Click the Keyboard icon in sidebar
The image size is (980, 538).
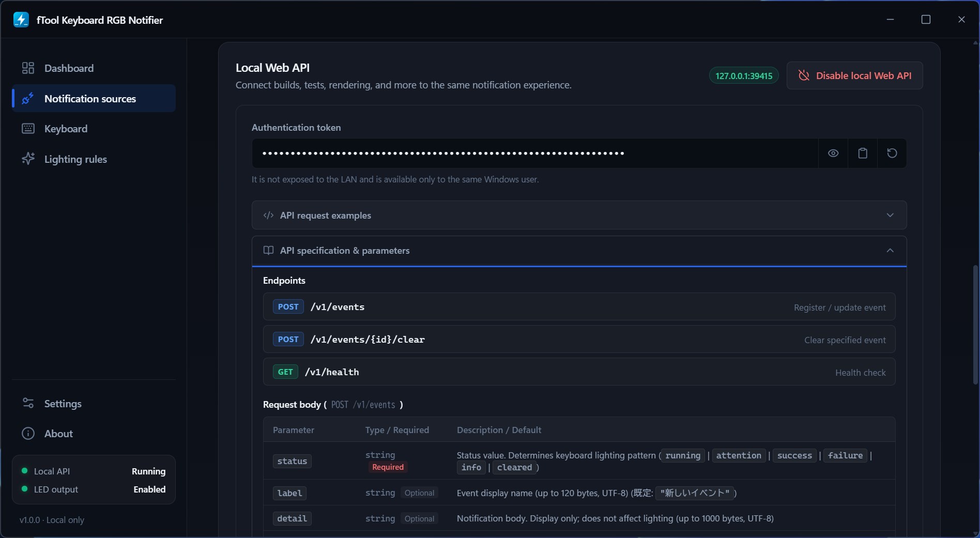28,128
